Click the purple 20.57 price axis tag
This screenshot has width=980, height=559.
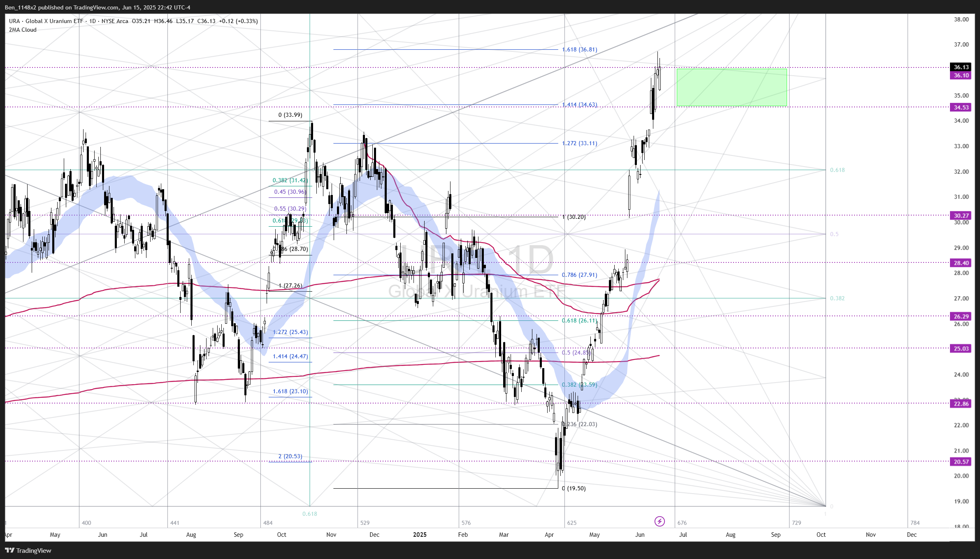[x=961, y=462]
